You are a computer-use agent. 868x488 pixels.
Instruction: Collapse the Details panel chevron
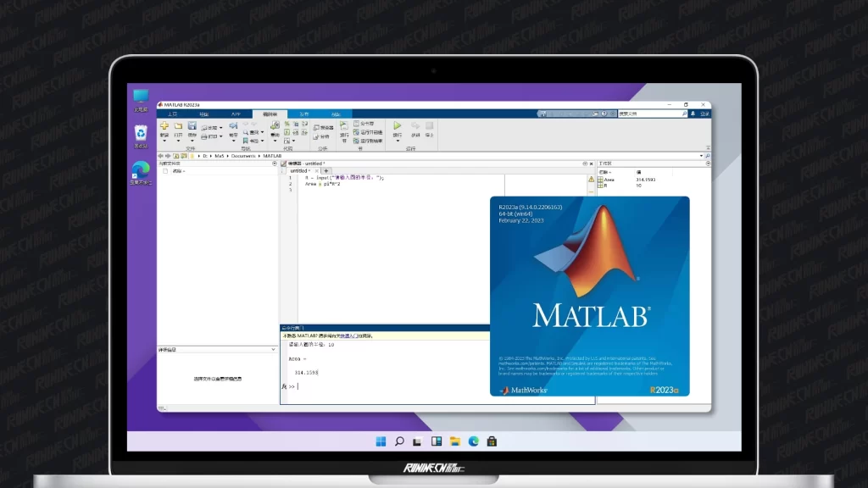274,349
